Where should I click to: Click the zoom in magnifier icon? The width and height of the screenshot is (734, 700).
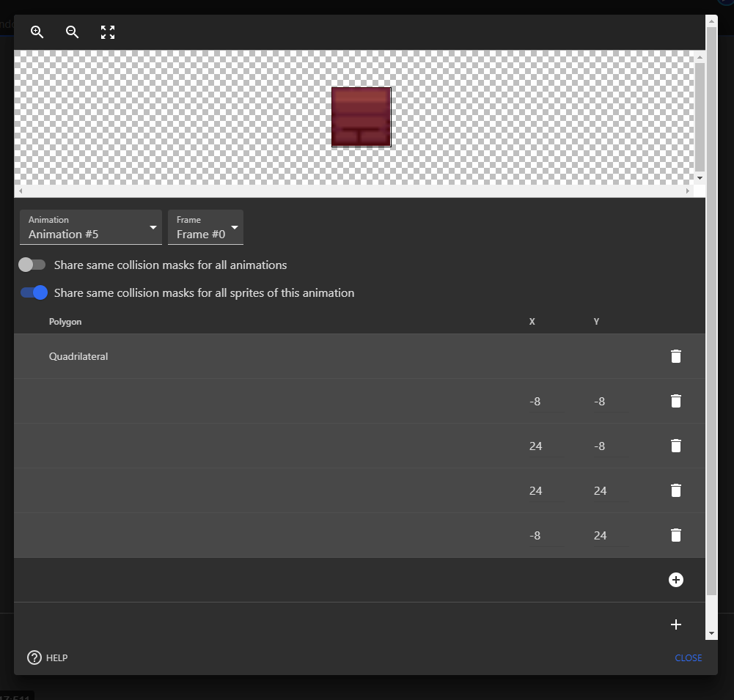pos(37,32)
